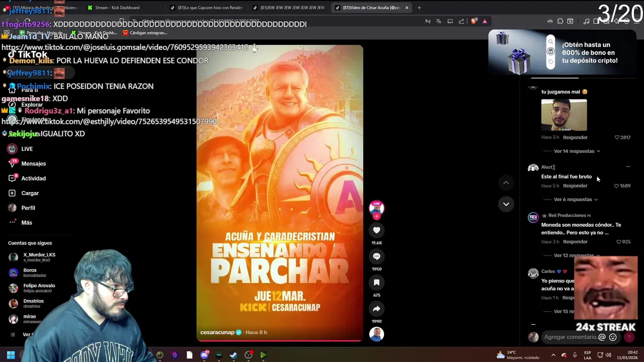Open the Más menu in sidebar

pyautogui.click(x=20, y=222)
